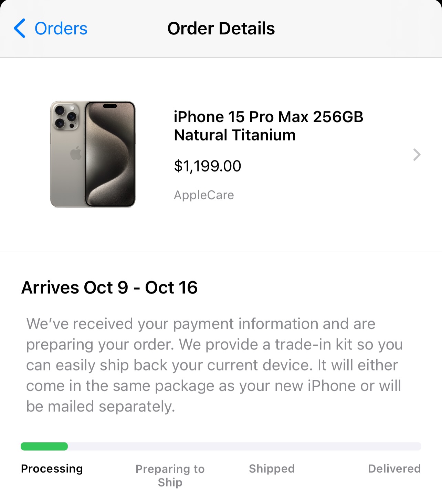Tap the Apple logo on phone image
The image size is (442, 504).
coord(76,153)
